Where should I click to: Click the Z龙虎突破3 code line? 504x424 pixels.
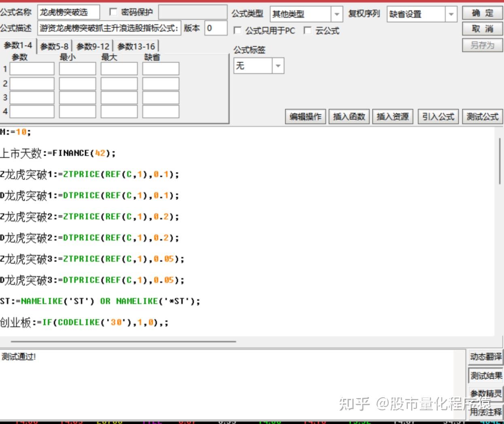click(x=92, y=259)
